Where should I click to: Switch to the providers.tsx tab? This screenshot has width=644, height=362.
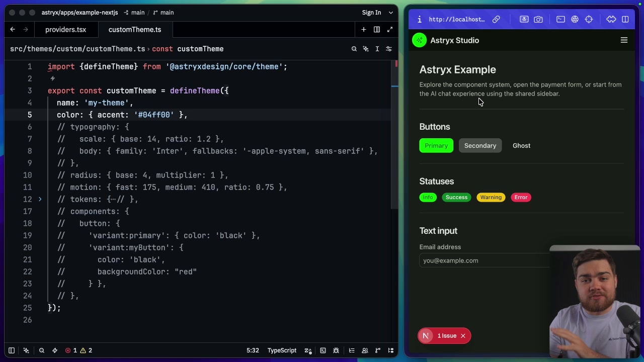point(65,30)
